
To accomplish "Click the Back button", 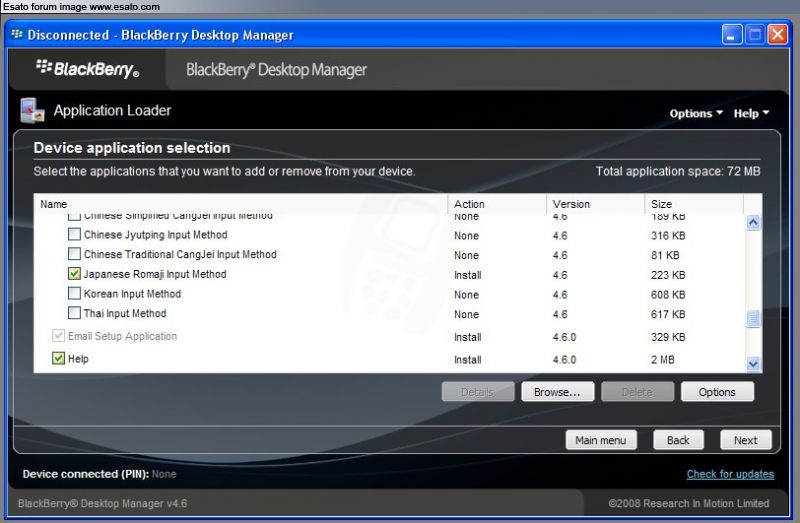I will (678, 440).
